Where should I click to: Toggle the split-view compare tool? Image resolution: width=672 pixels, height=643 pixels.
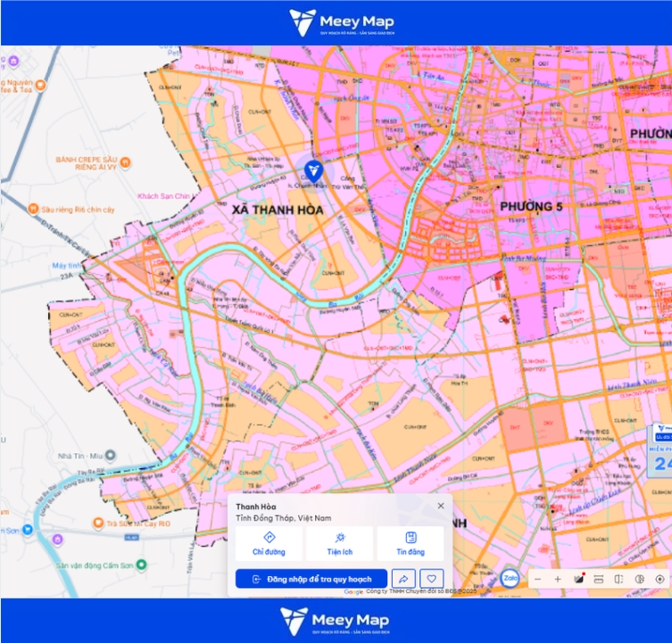click(x=618, y=579)
